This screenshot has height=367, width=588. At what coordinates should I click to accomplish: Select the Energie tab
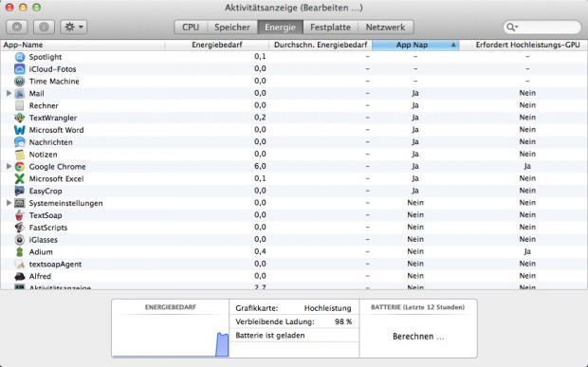[280, 27]
